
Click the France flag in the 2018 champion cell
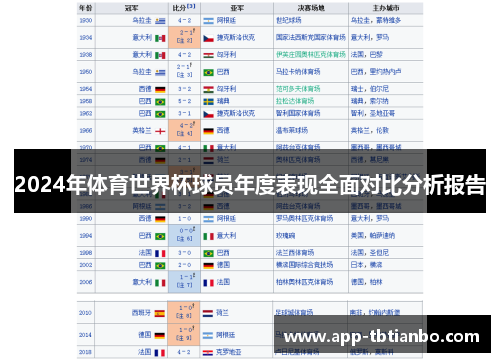click(160, 353)
